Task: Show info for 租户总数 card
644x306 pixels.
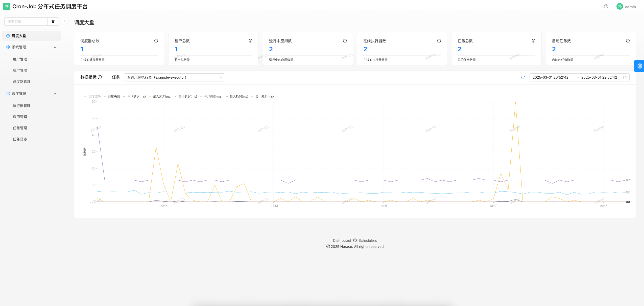Action: tap(251, 41)
